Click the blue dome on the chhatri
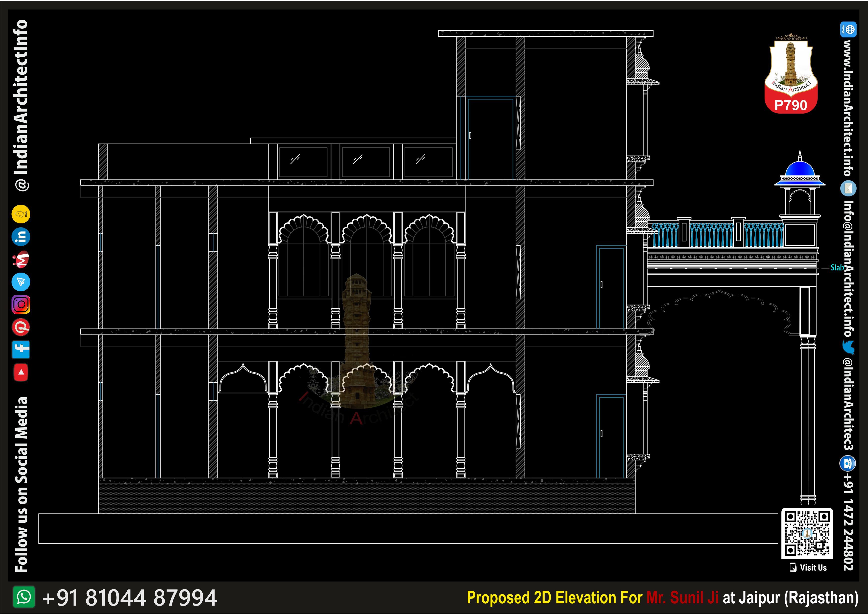Viewport: 868px width, 614px height. pos(799,169)
